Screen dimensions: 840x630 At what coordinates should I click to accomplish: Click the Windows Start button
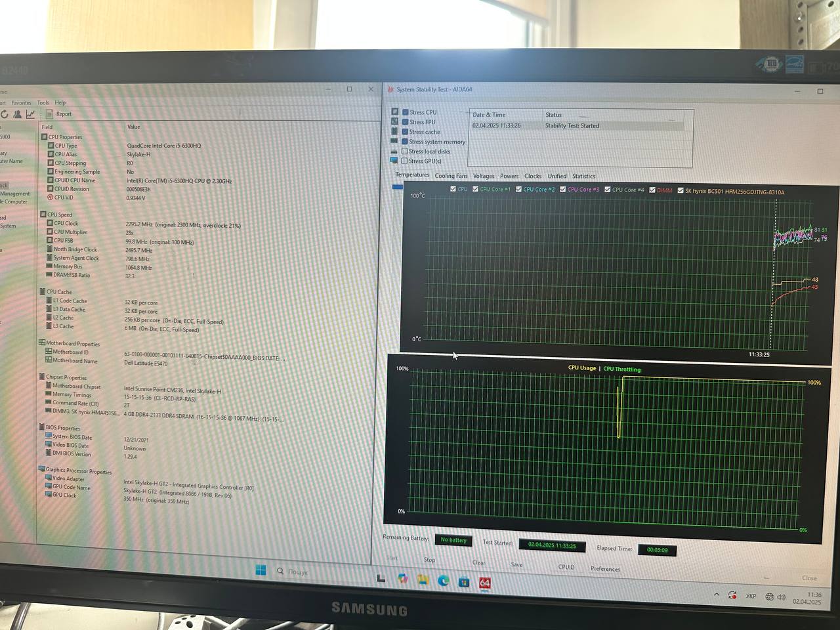tap(261, 570)
